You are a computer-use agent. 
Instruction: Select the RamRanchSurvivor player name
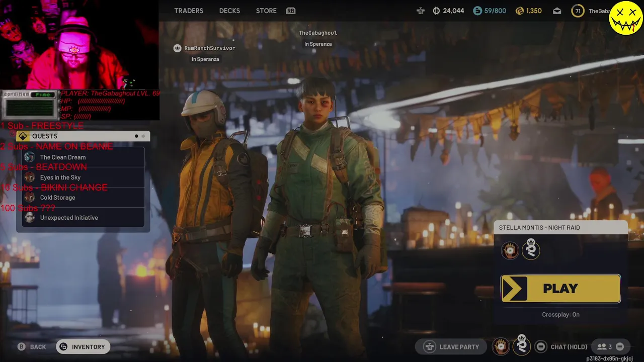coord(210,48)
